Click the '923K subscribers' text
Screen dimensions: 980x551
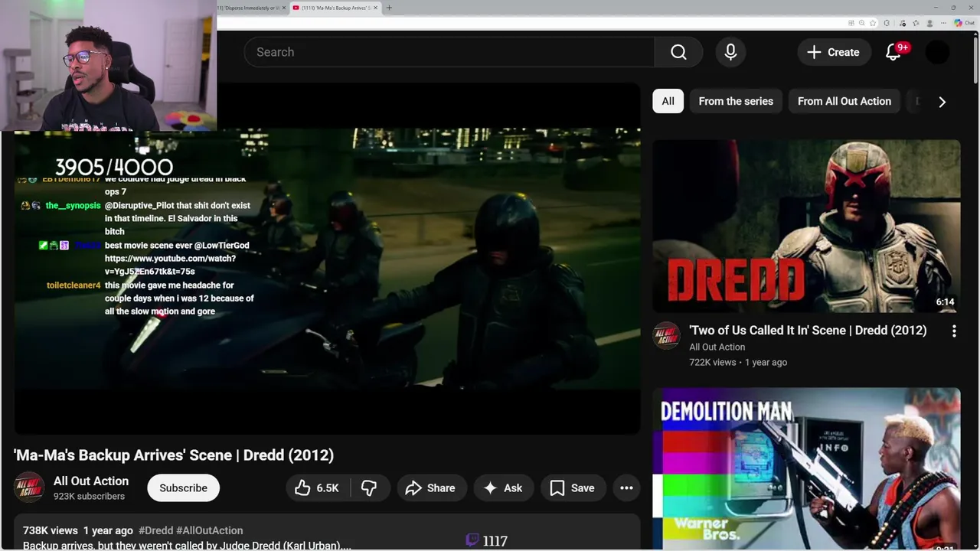click(x=89, y=497)
